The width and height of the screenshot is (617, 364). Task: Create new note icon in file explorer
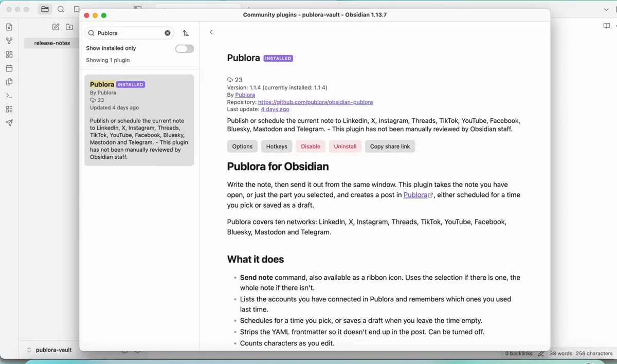click(x=56, y=27)
